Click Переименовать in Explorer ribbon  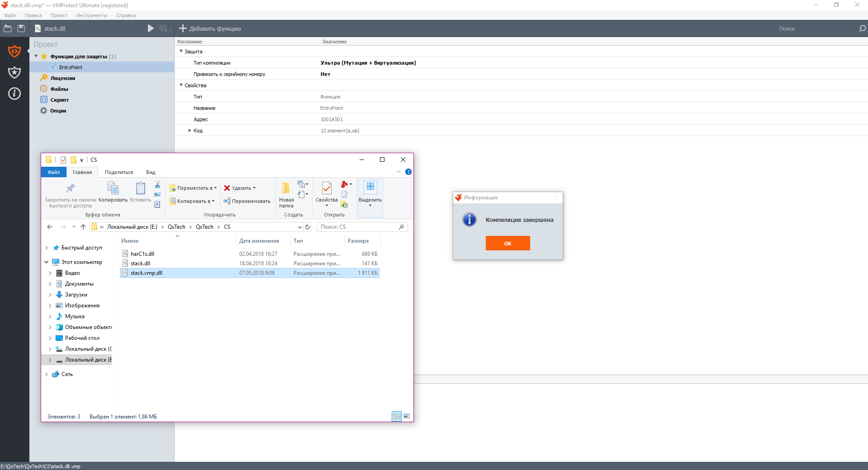coord(247,201)
